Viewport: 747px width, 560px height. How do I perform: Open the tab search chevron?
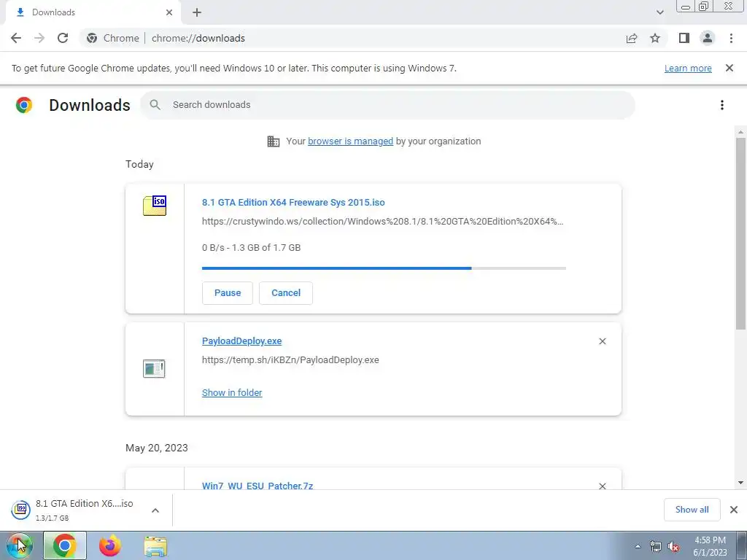659,12
